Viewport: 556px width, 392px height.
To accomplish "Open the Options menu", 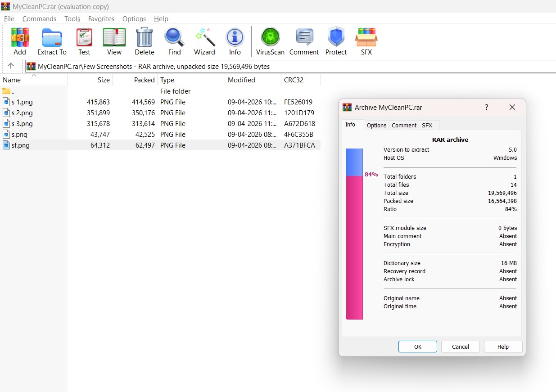I will pos(134,19).
